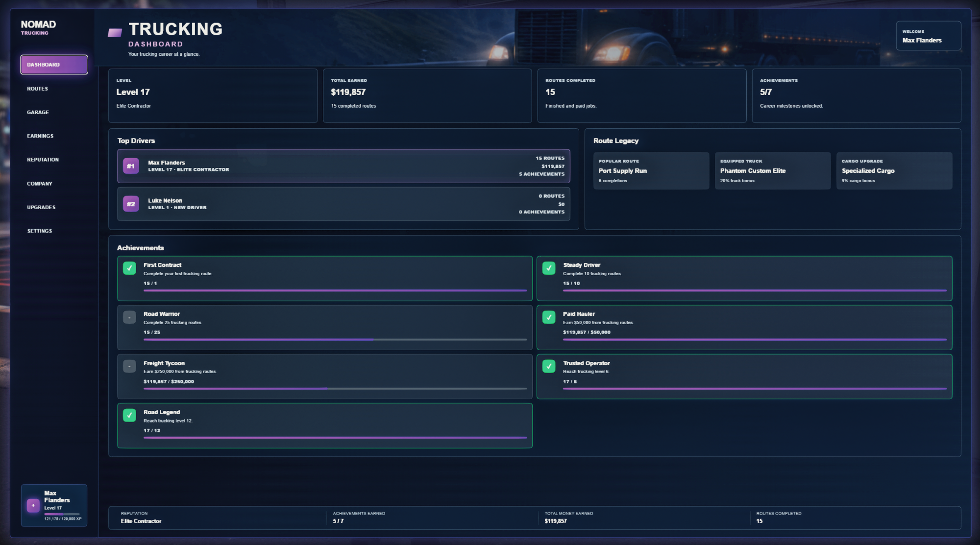The width and height of the screenshot is (980, 545).
Task: Click the purple avatar icon in profile card
Action: point(33,505)
